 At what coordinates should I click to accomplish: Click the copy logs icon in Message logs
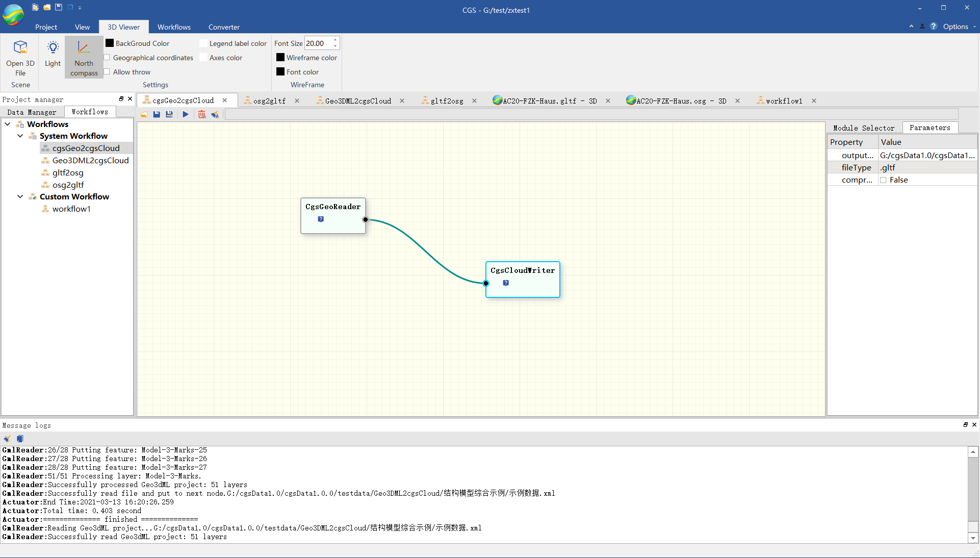point(20,439)
